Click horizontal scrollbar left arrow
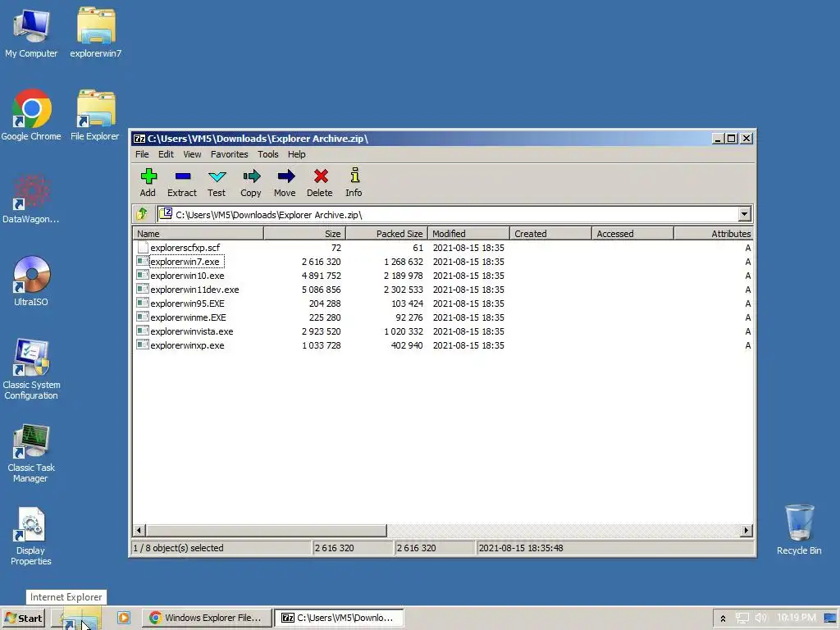The image size is (840, 630). click(139, 531)
